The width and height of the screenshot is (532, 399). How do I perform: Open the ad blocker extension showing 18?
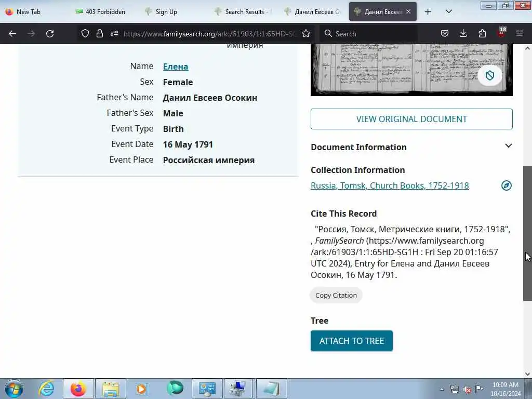click(501, 33)
